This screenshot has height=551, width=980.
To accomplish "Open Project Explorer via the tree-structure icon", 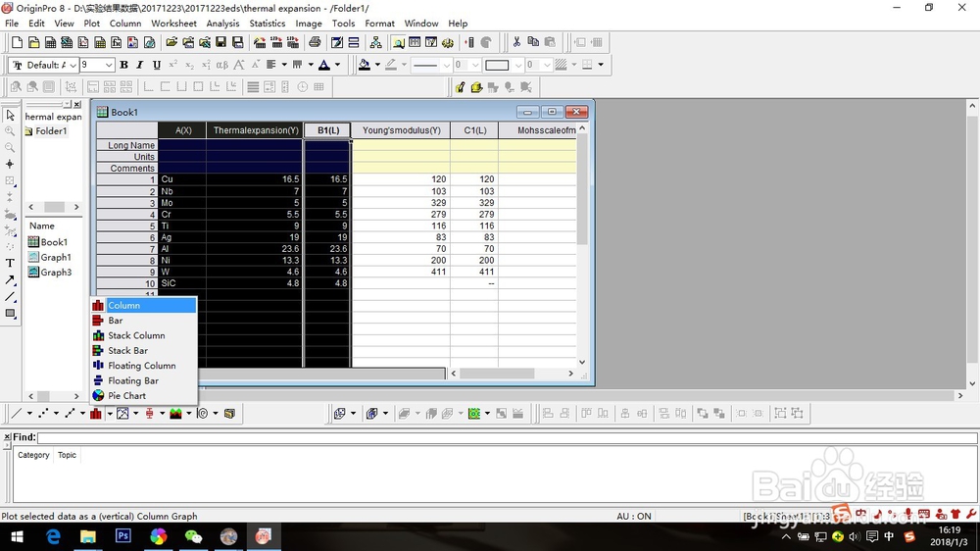I will point(375,42).
